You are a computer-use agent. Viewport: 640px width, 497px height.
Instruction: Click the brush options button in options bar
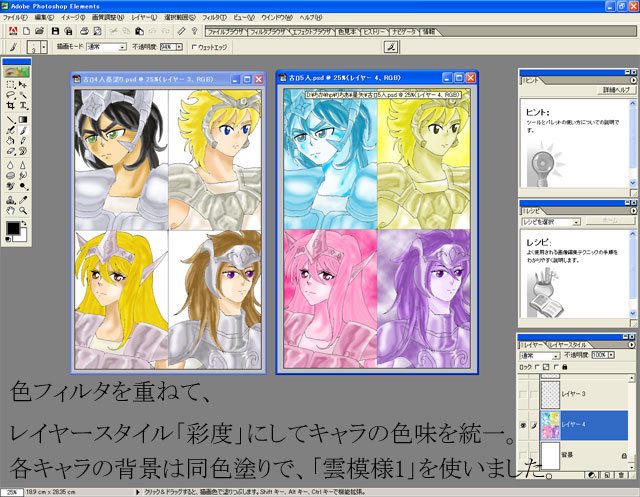(x=391, y=47)
